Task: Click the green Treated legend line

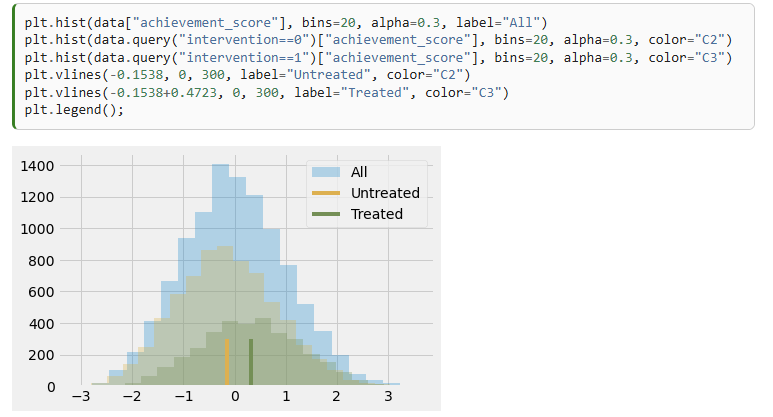Action: click(x=326, y=214)
